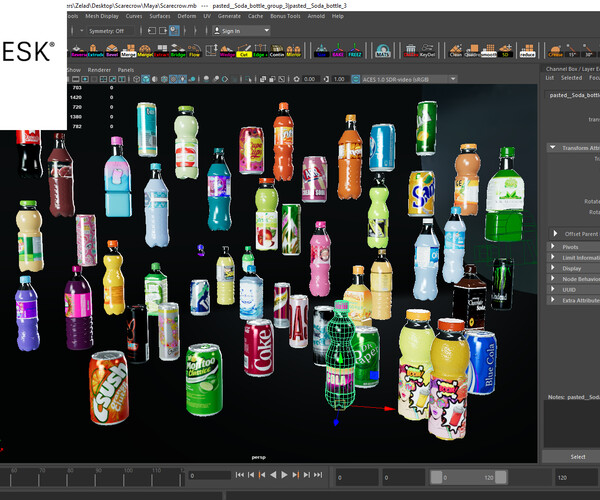Click the range slider left handle
This screenshot has width=600, height=500.
coord(436,477)
